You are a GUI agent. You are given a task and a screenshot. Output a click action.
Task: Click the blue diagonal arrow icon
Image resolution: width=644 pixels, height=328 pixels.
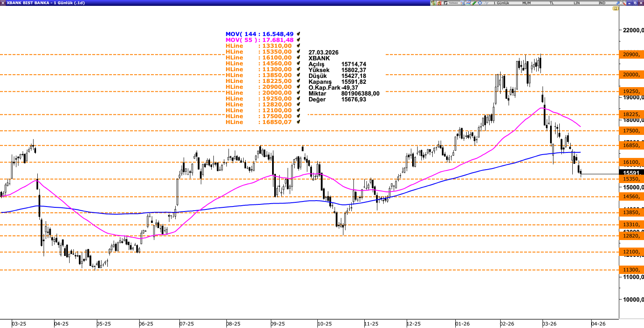point(618,3)
